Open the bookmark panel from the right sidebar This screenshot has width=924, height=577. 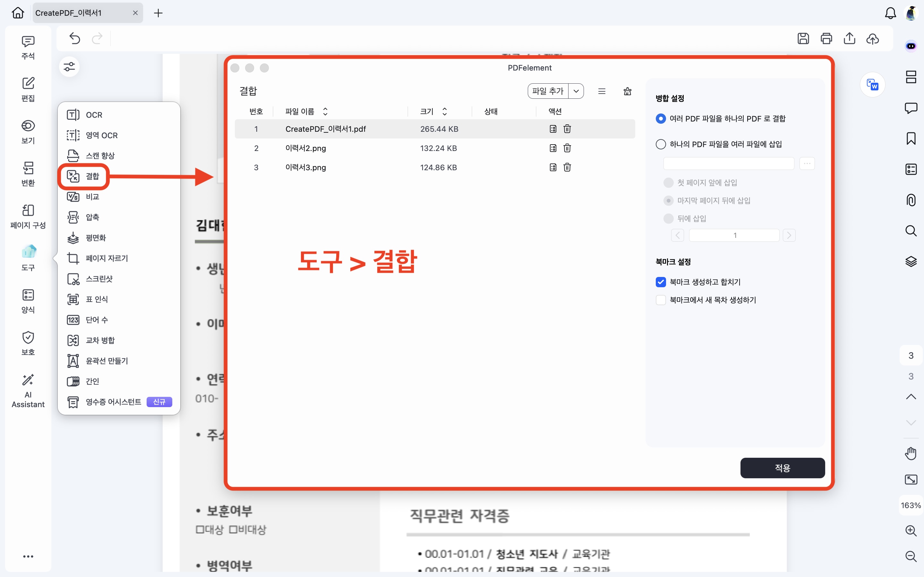pos(911,138)
